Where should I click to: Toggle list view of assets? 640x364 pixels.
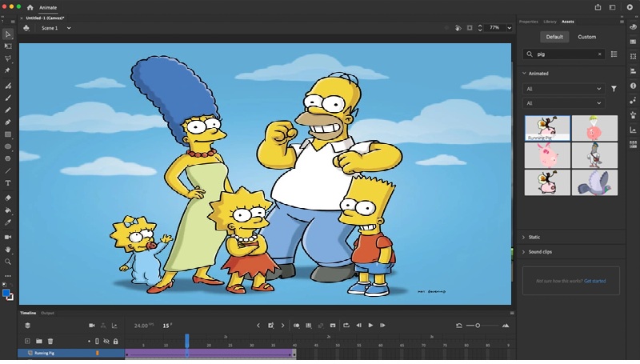tap(614, 54)
